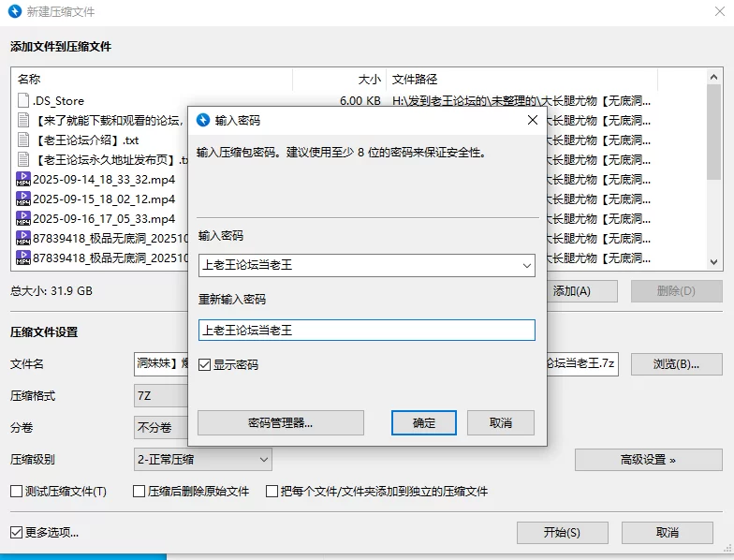Close the 输入密码 dialog with the X
Viewport: 734px width, 560px height.
coord(532,121)
